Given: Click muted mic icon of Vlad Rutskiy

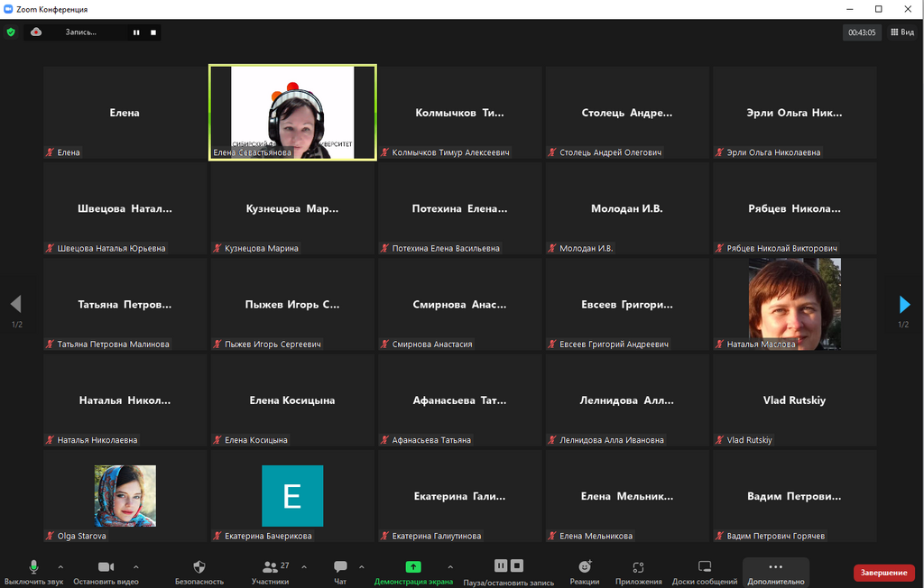Looking at the screenshot, I should pyautogui.click(x=719, y=439).
